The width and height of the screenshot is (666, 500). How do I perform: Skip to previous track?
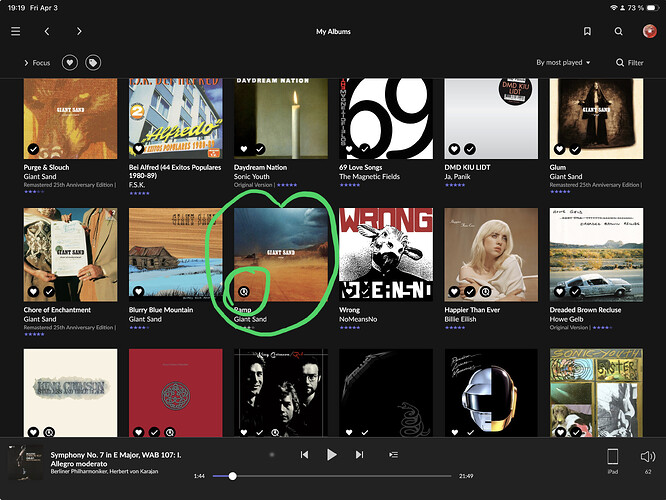(x=304, y=455)
